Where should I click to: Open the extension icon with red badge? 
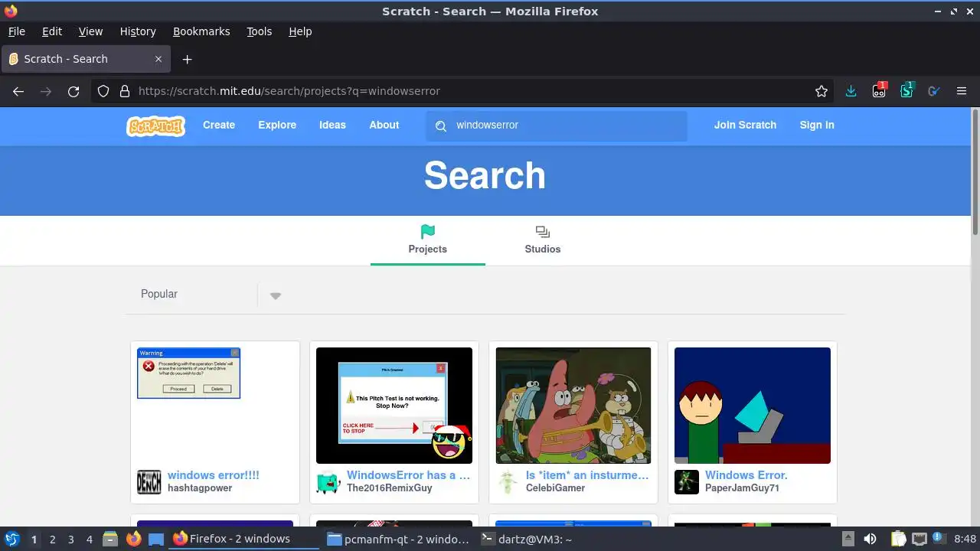[879, 90]
